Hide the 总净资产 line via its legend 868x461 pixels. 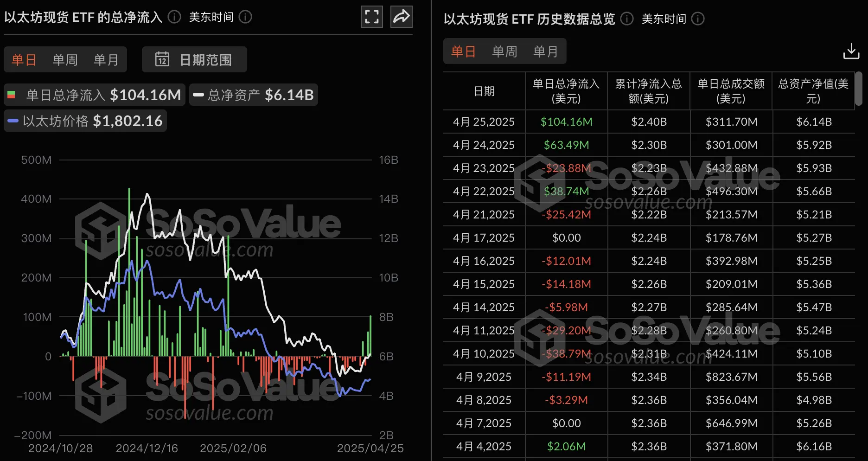click(253, 95)
